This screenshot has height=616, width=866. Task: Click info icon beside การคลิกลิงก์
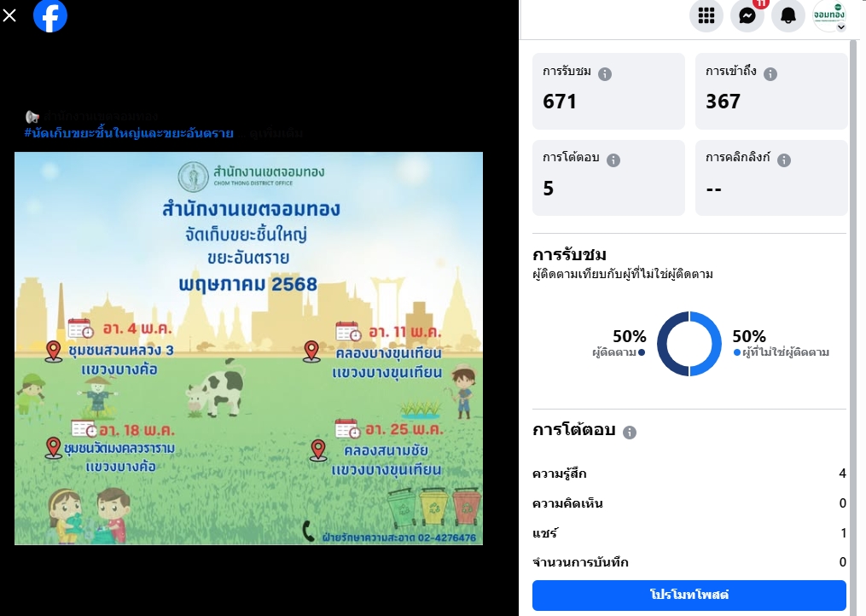(784, 160)
